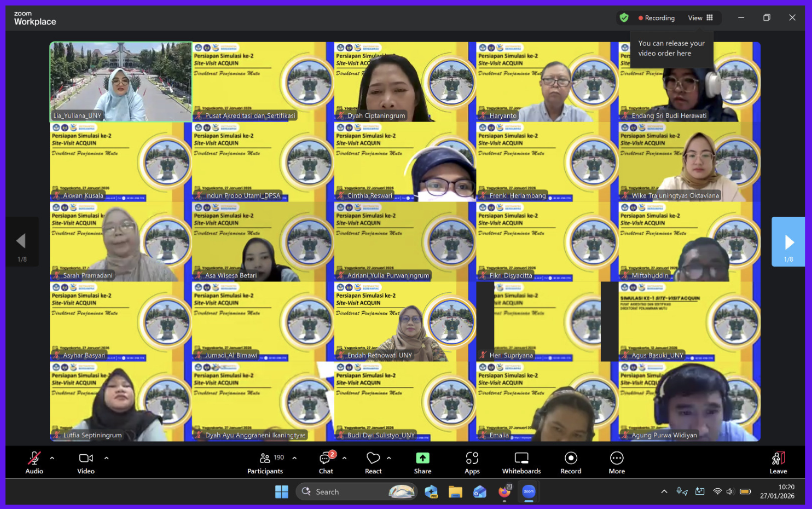Viewport: 812px width, 509px height.
Task: Select Lia_Yuliana_UNY video tile
Action: (121, 82)
